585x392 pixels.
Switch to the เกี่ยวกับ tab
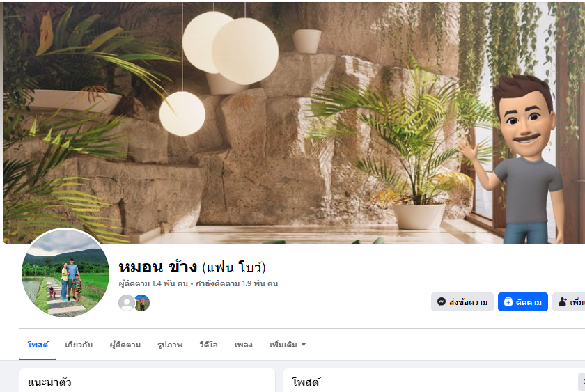tap(79, 345)
